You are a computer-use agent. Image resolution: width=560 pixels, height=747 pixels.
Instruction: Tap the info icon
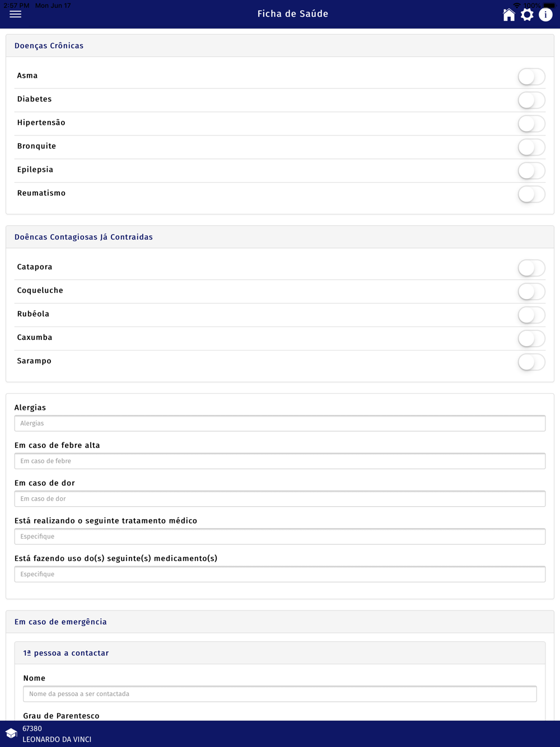coord(545,15)
